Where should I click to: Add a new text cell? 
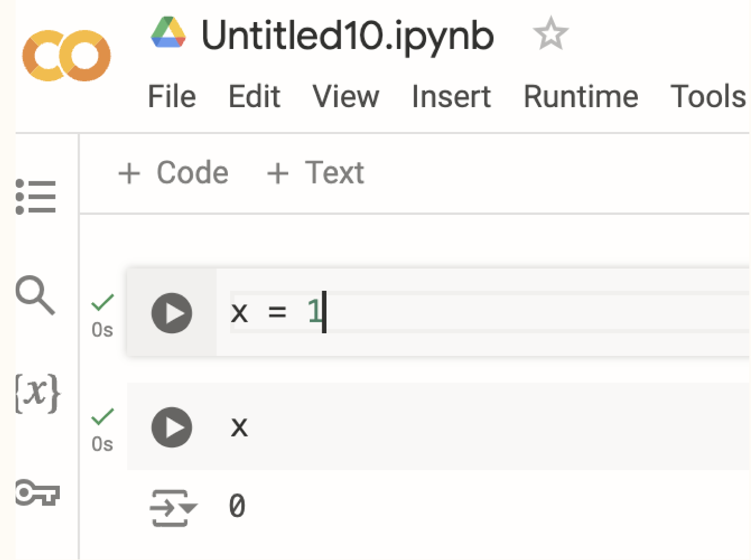click(x=316, y=173)
